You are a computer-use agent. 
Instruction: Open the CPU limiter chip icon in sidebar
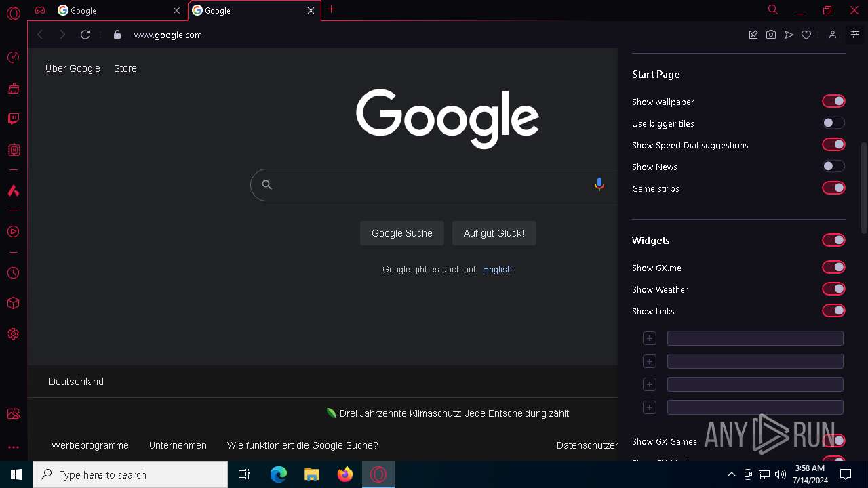[13, 150]
